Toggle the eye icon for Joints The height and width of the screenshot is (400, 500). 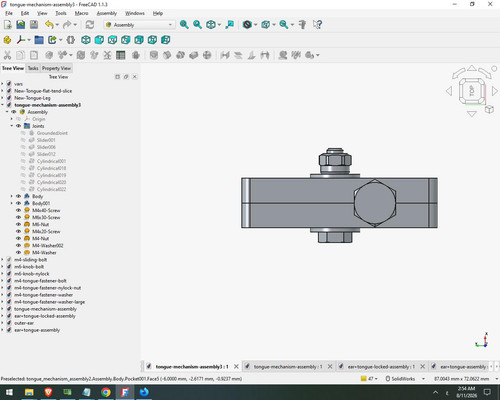click(18, 126)
